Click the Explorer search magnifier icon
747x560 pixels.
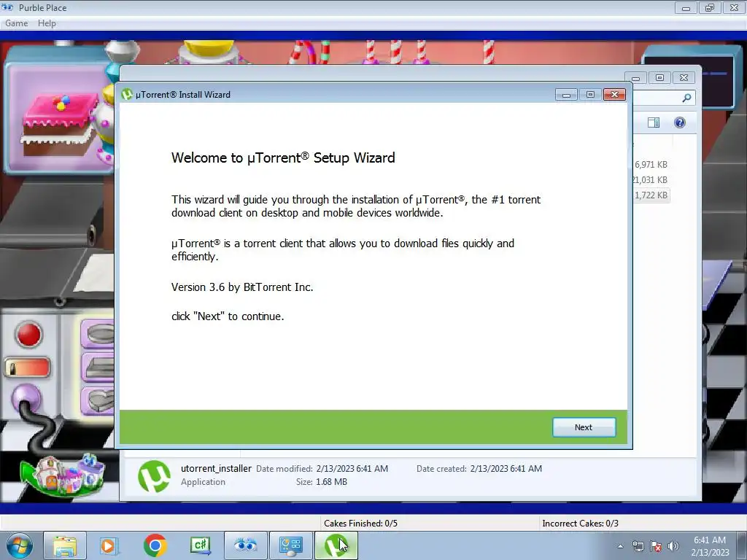click(x=686, y=98)
